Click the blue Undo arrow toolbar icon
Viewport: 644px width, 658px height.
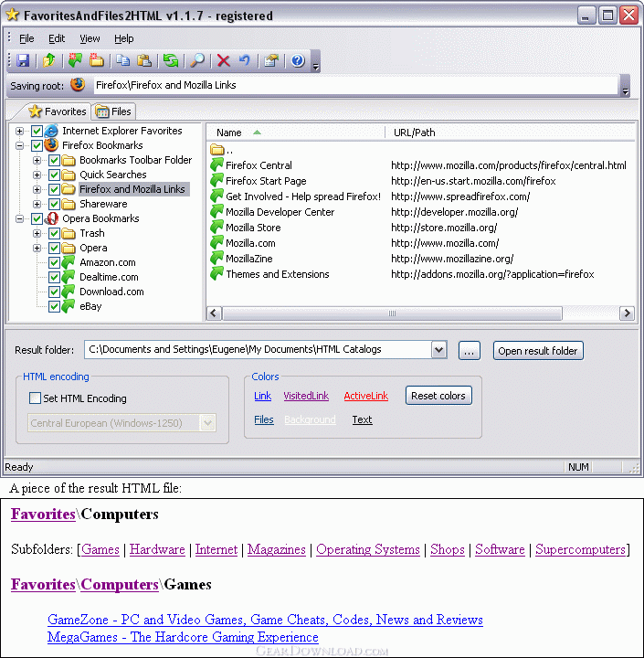[x=245, y=60]
